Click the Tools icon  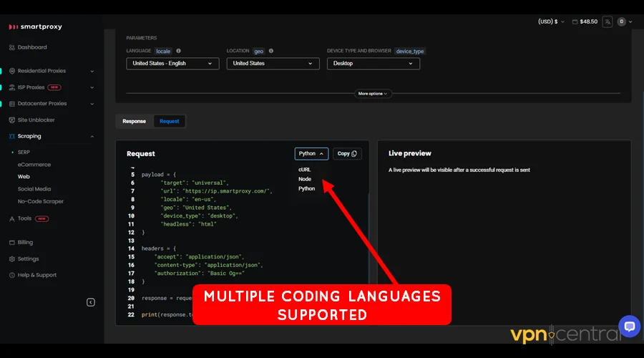pyautogui.click(x=12, y=218)
